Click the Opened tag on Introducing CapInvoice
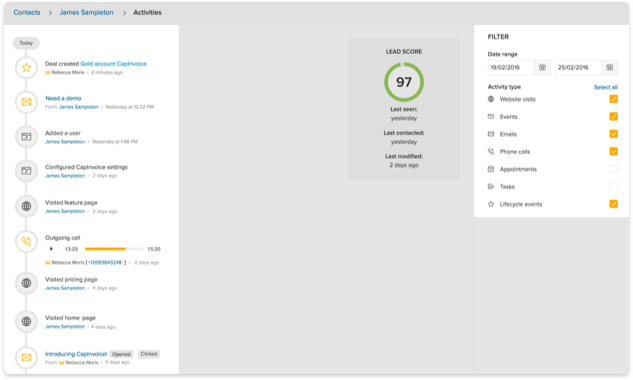Screen dimensions: 633x380 (122, 354)
